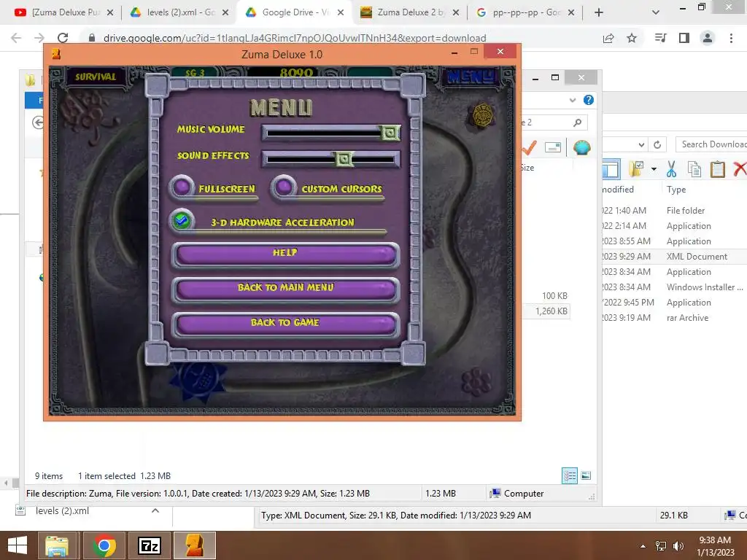Switch to large icons view

(586, 475)
